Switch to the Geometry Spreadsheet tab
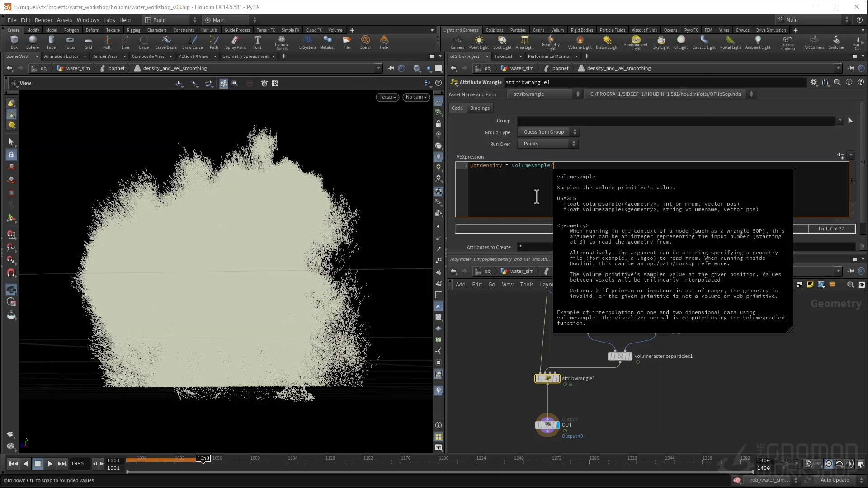 pos(245,56)
